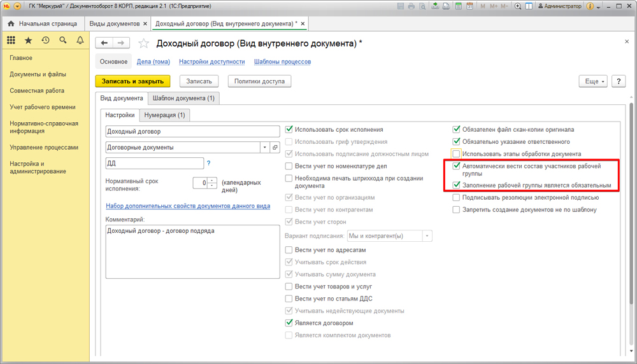Open the History clock icon

pyautogui.click(x=45, y=40)
